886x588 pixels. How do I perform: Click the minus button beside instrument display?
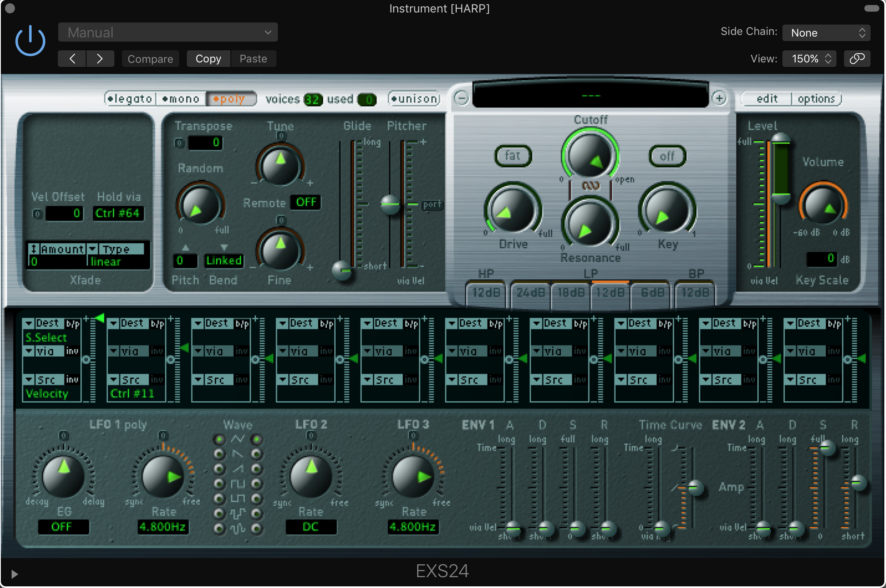(x=461, y=98)
